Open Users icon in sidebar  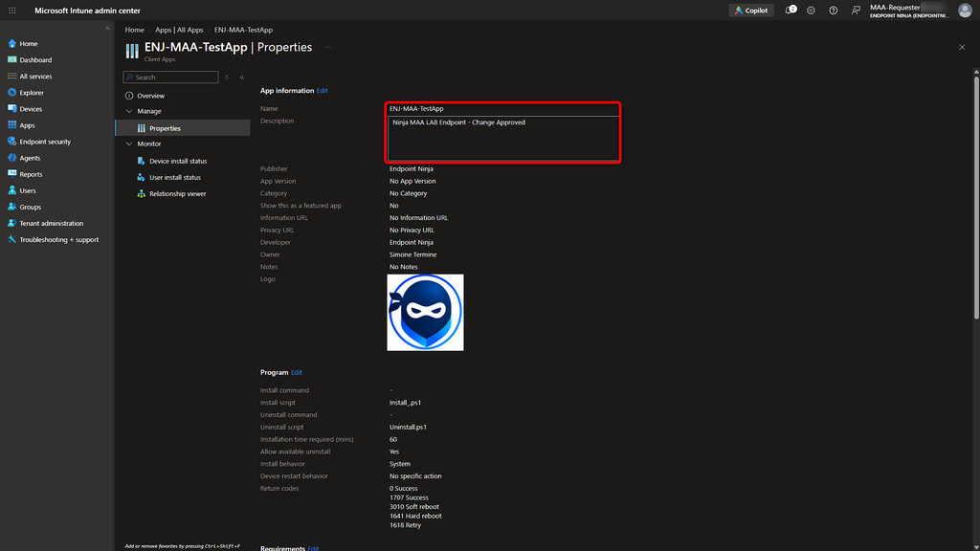11,190
